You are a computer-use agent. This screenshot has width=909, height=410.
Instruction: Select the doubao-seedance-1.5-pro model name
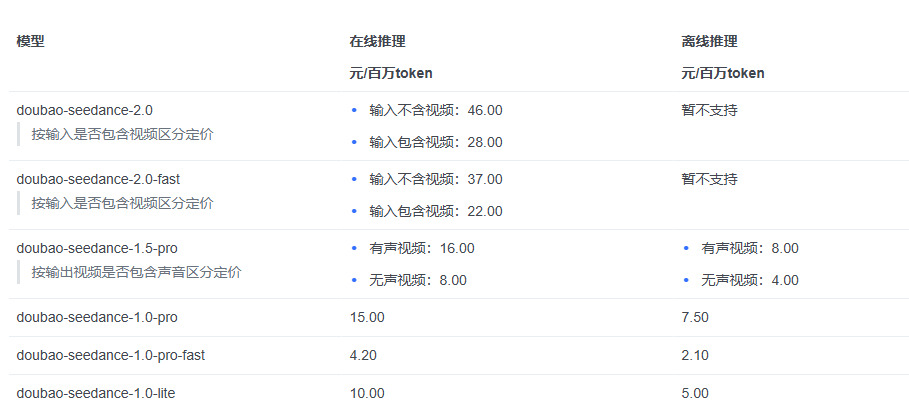click(x=97, y=248)
